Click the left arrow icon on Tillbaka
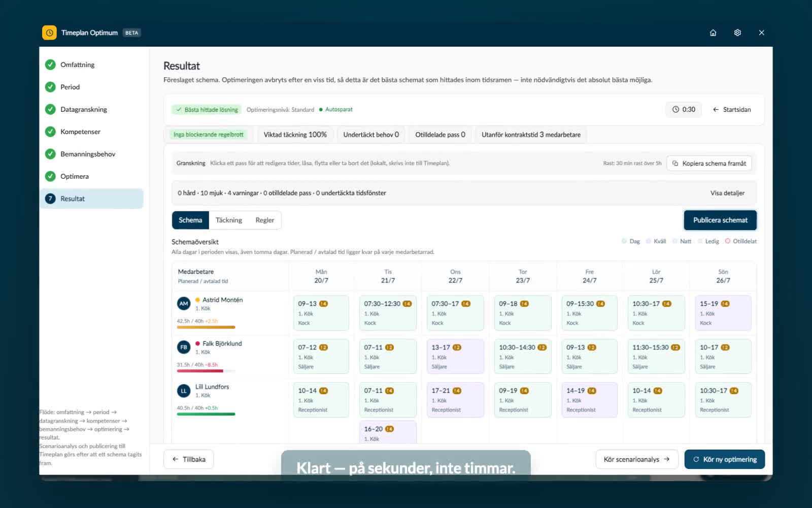The width and height of the screenshot is (812, 508). point(175,459)
